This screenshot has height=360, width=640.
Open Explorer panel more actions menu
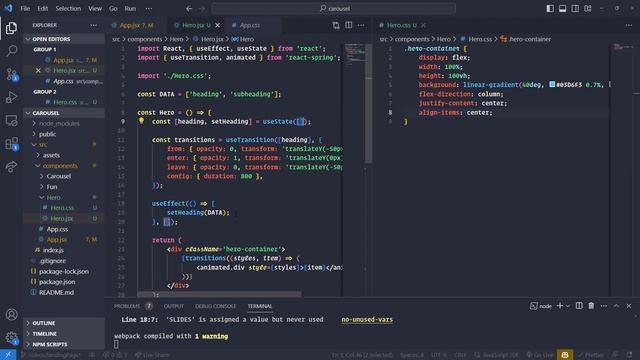coord(94,25)
